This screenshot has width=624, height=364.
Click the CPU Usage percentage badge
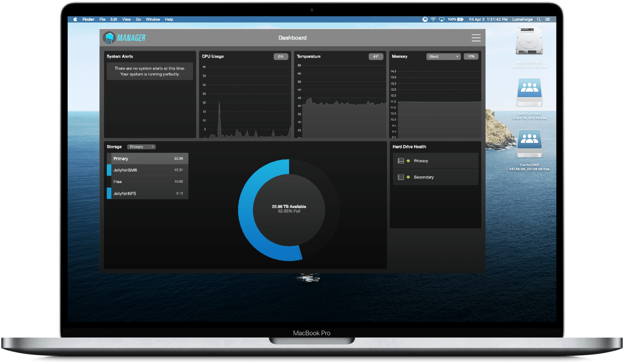click(281, 56)
